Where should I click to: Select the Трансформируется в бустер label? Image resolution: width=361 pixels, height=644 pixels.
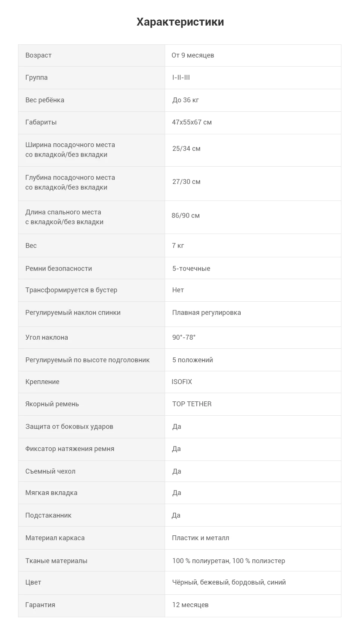[x=71, y=290]
